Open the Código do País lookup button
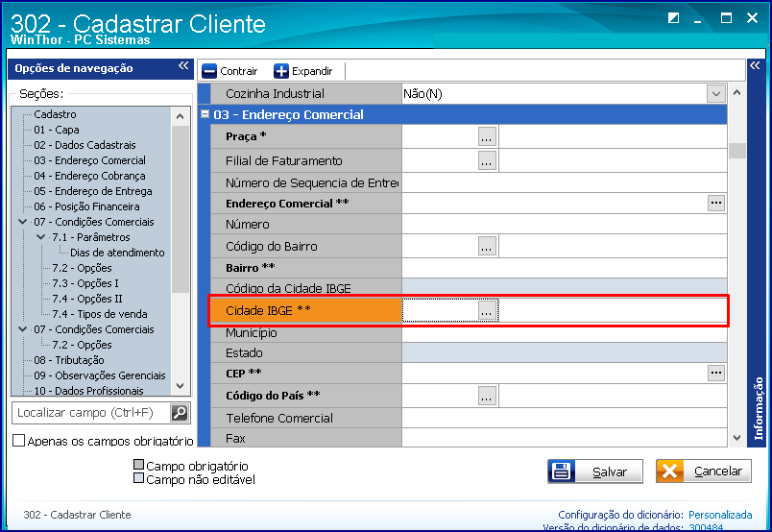Image resolution: width=772 pixels, height=532 pixels. [487, 396]
